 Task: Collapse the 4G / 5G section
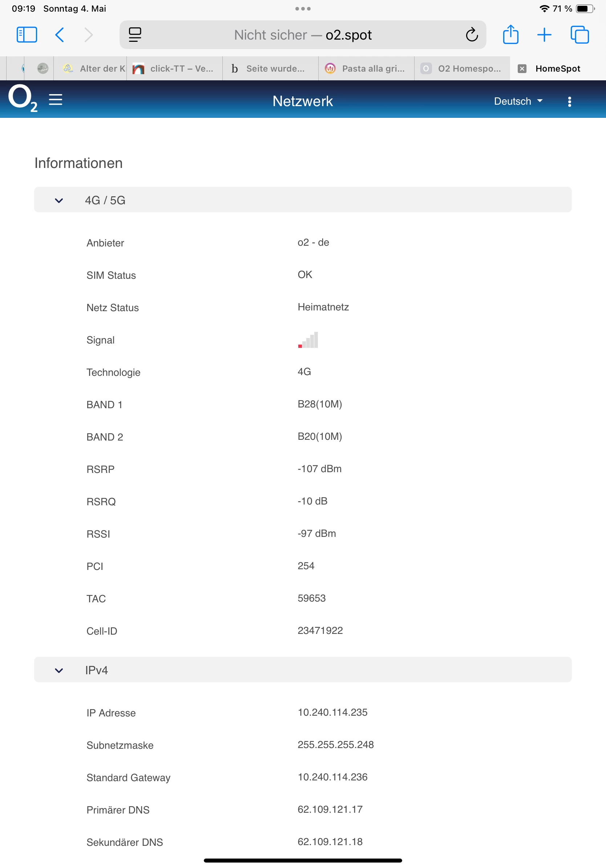coord(59,200)
